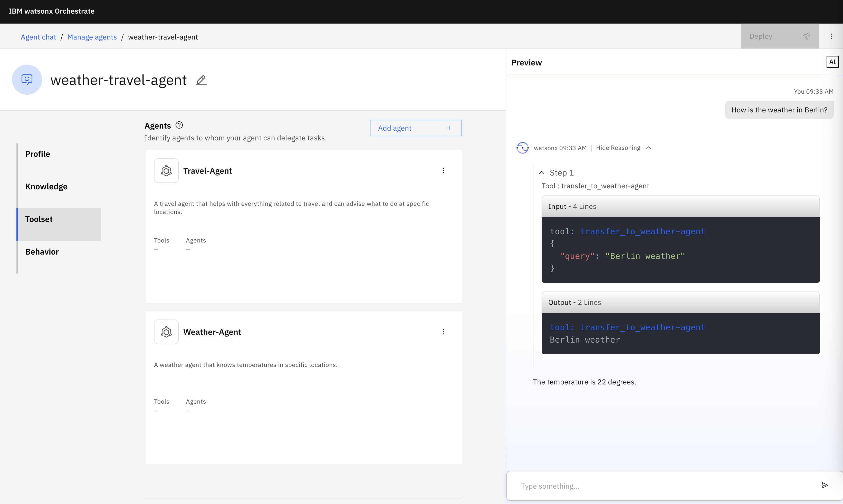The width and height of the screenshot is (843, 504).
Task: Click 'The temperature is 22 degrees.' reply
Action: (584, 382)
